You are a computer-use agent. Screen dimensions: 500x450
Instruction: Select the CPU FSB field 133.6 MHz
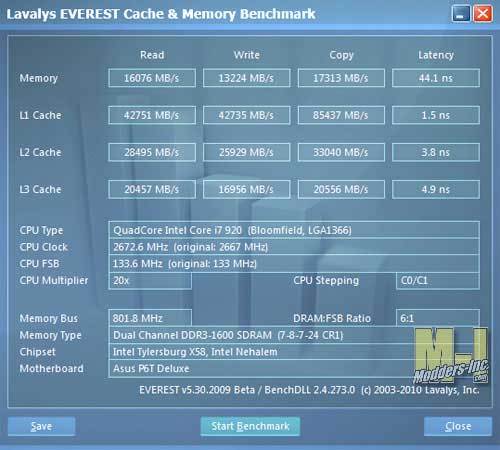coord(294,264)
